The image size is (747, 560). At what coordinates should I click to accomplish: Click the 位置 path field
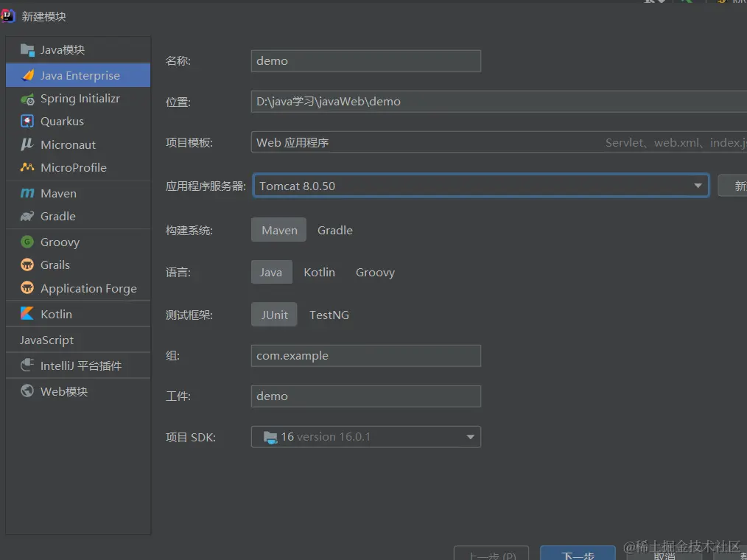(499, 102)
